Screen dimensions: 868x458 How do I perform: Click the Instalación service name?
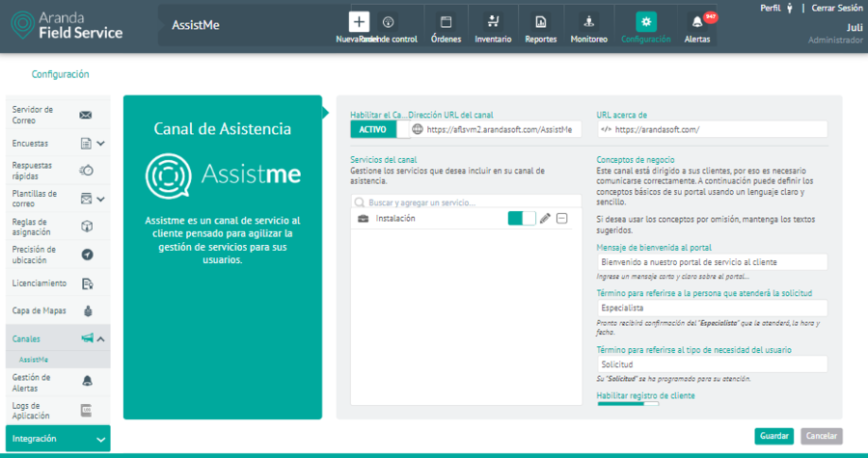pyautogui.click(x=395, y=219)
